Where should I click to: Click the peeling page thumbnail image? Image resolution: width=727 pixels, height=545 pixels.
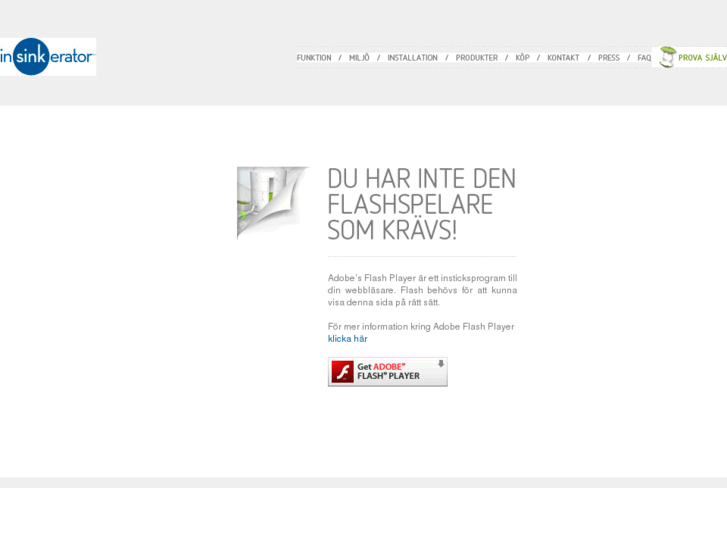tap(273, 203)
